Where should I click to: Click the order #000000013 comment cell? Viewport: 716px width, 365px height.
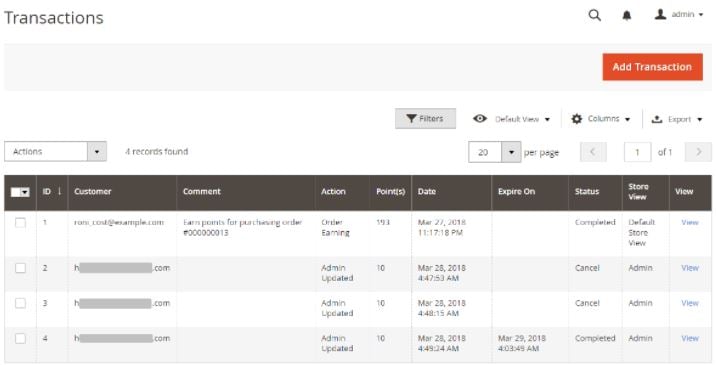point(242,227)
